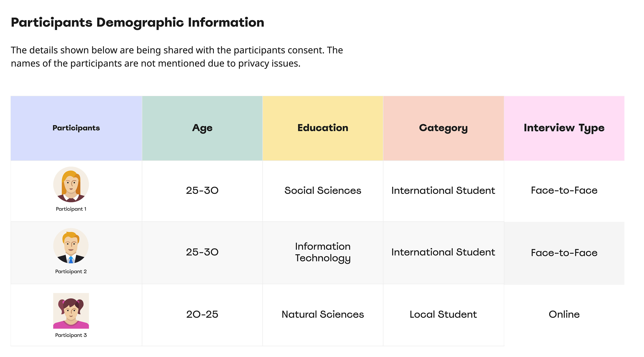Select the Education column header
Viewport: 644px width, 357px height.
pyautogui.click(x=323, y=128)
